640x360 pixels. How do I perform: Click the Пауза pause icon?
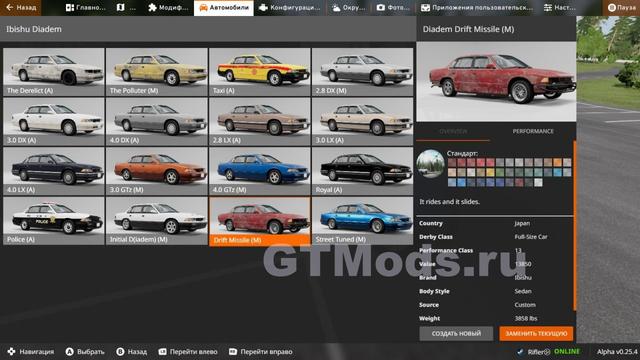612,8
